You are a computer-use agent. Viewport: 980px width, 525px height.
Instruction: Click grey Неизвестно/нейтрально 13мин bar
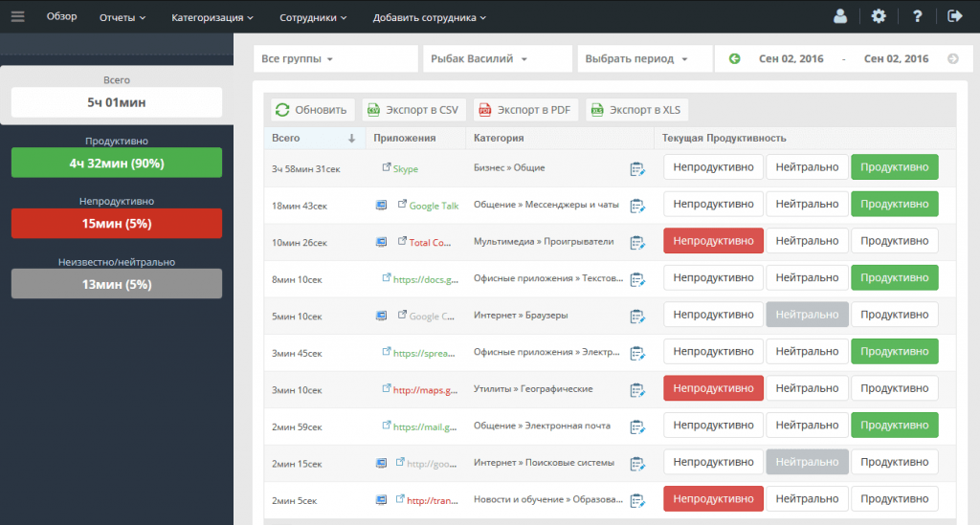click(117, 284)
